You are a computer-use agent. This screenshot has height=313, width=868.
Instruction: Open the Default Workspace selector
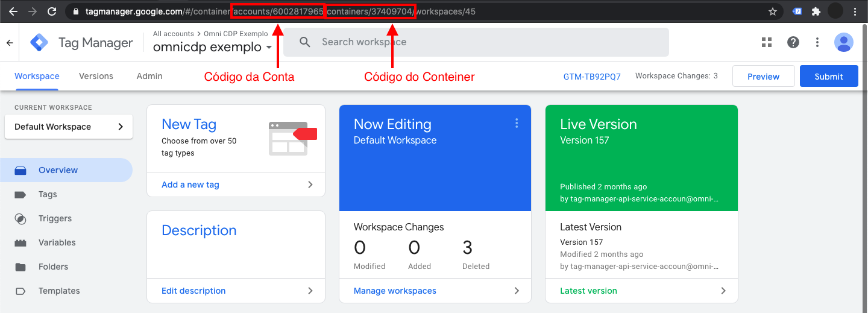coord(69,127)
